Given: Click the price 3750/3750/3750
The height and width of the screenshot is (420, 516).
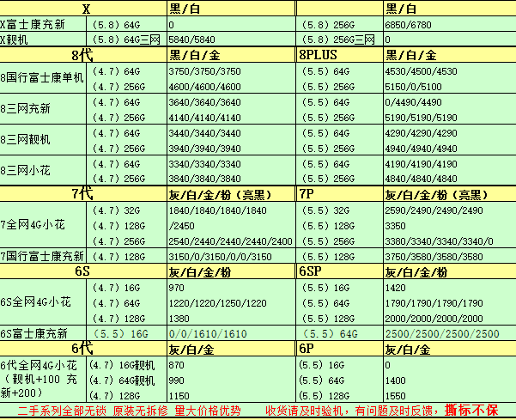Looking at the screenshot, I should coord(204,71).
